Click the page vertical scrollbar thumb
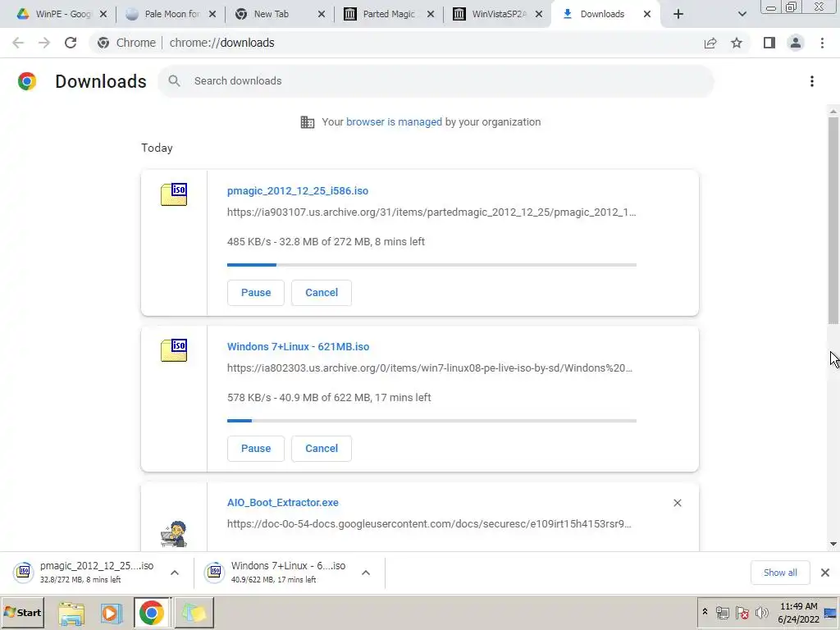This screenshot has width=840, height=630. [833, 220]
